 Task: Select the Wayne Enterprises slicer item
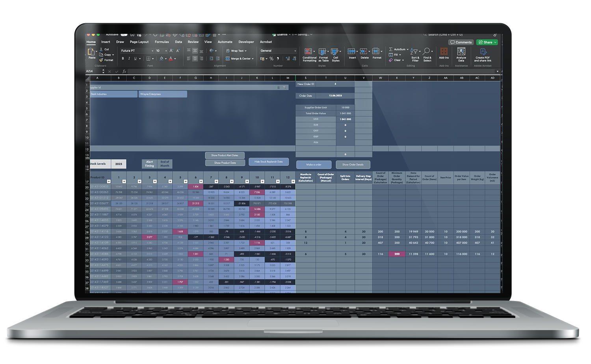163,94
